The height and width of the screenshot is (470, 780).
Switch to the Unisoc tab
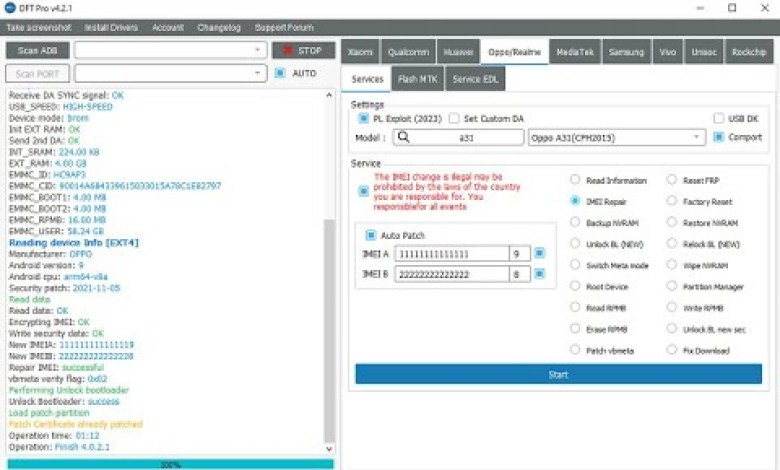click(704, 52)
